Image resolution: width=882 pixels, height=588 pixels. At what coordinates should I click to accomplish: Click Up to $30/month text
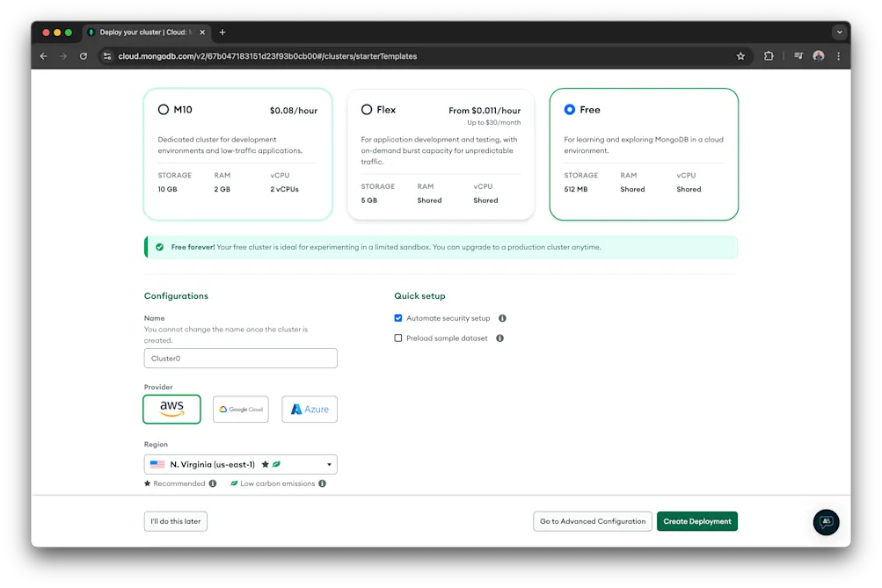(494, 122)
